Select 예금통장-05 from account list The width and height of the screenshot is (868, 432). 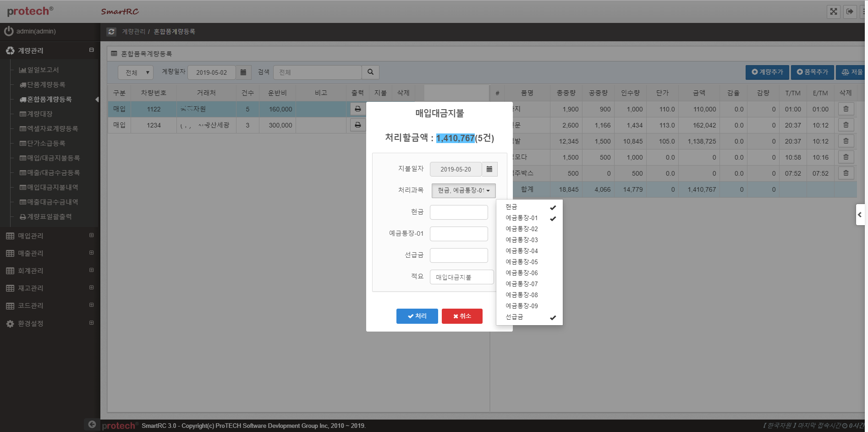coord(522,262)
